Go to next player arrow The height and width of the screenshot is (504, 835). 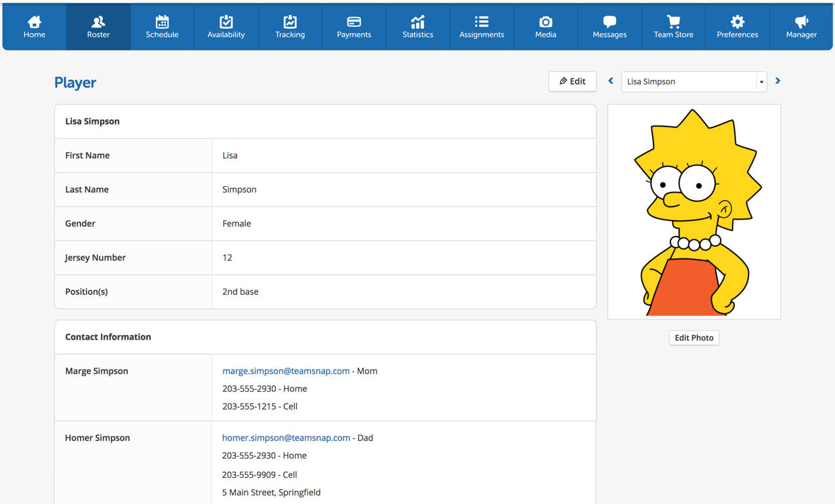click(x=778, y=81)
